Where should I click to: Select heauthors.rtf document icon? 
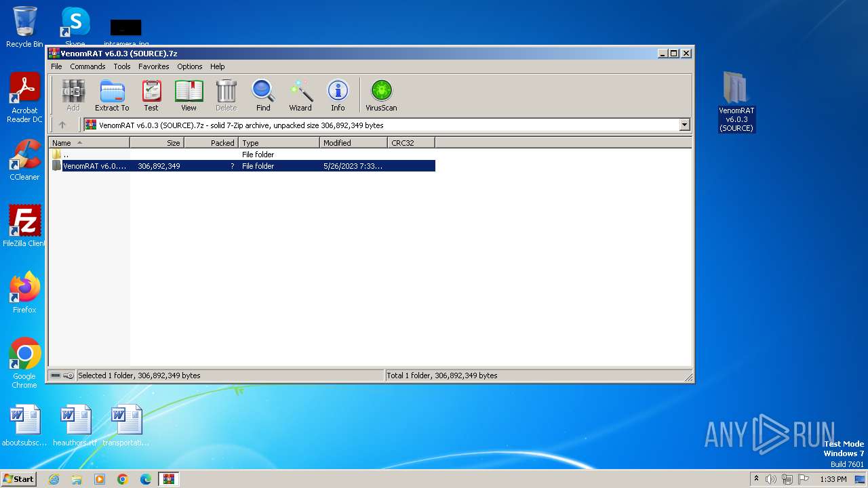[75, 426]
